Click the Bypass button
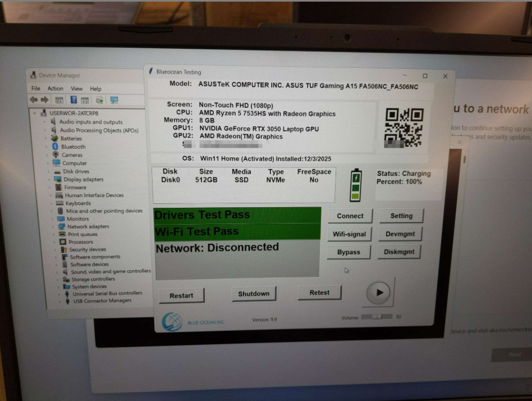This screenshot has height=401, width=532. pos(348,252)
